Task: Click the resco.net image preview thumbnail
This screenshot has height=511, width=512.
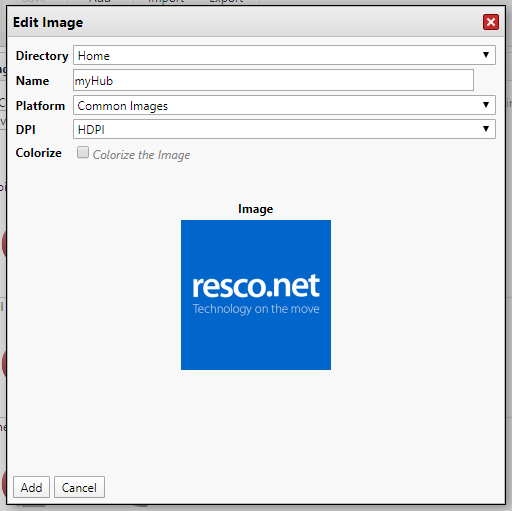Action: (x=256, y=295)
